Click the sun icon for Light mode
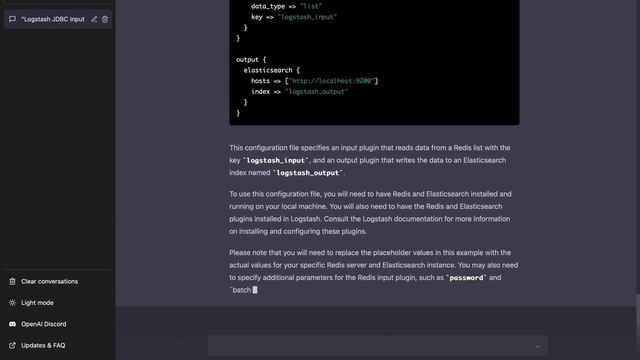 [12, 303]
